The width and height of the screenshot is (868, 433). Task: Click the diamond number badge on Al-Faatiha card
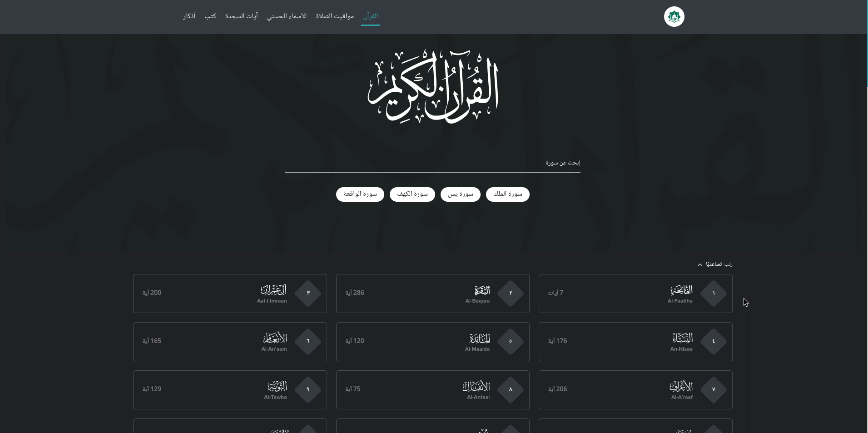[713, 294]
